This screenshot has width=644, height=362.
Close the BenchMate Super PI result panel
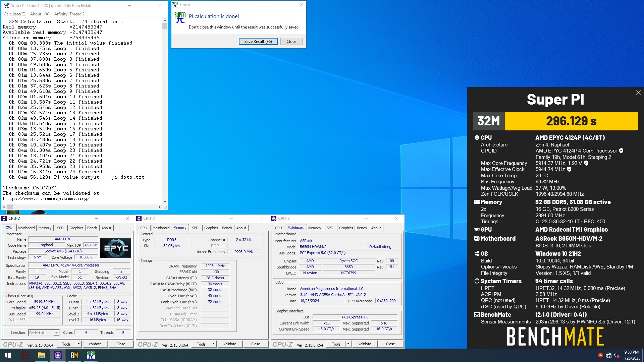(x=638, y=93)
